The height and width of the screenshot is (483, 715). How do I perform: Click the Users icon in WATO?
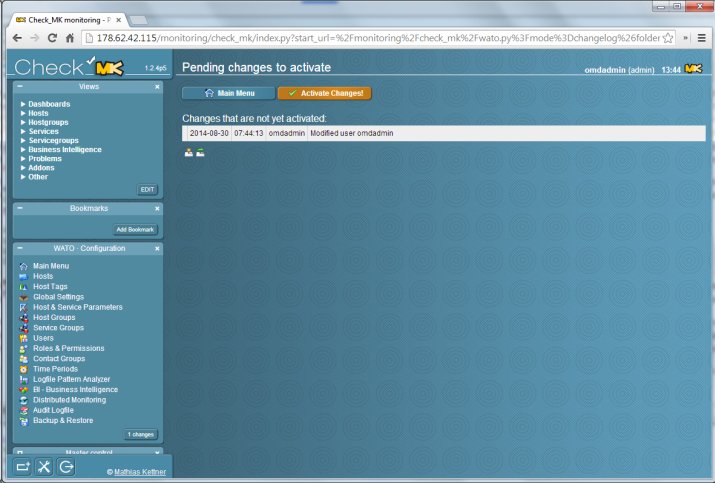coord(23,338)
